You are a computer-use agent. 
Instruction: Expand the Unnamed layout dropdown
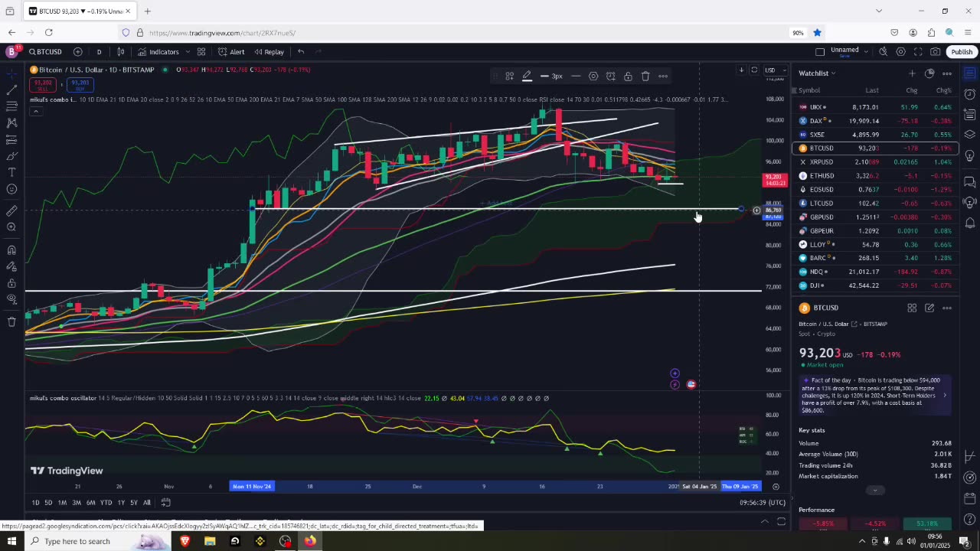coord(866,51)
